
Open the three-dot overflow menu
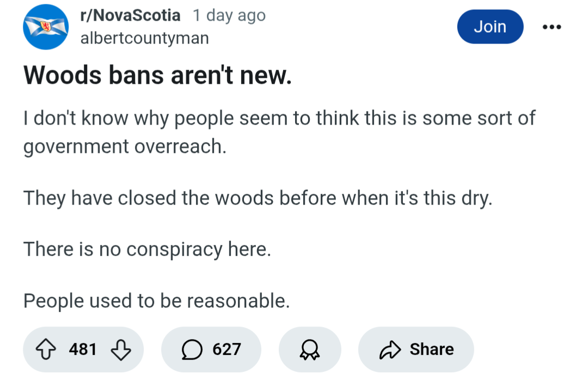pos(552,26)
